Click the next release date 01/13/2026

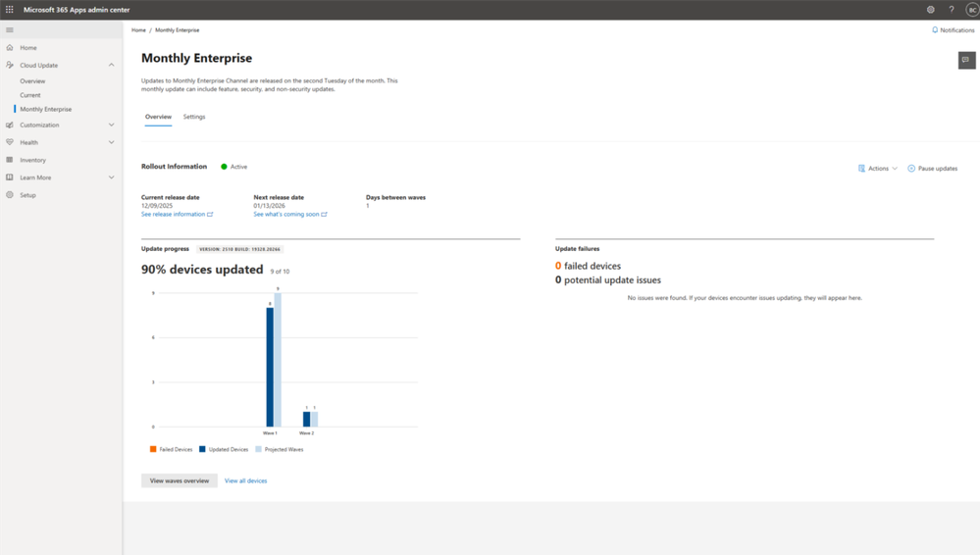click(269, 206)
